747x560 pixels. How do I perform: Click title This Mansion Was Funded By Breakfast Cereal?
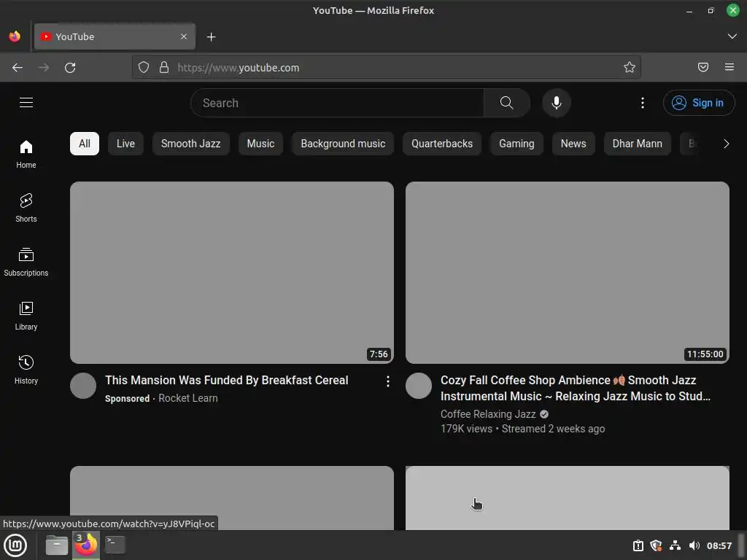pyautogui.click(x=227, y=380)
